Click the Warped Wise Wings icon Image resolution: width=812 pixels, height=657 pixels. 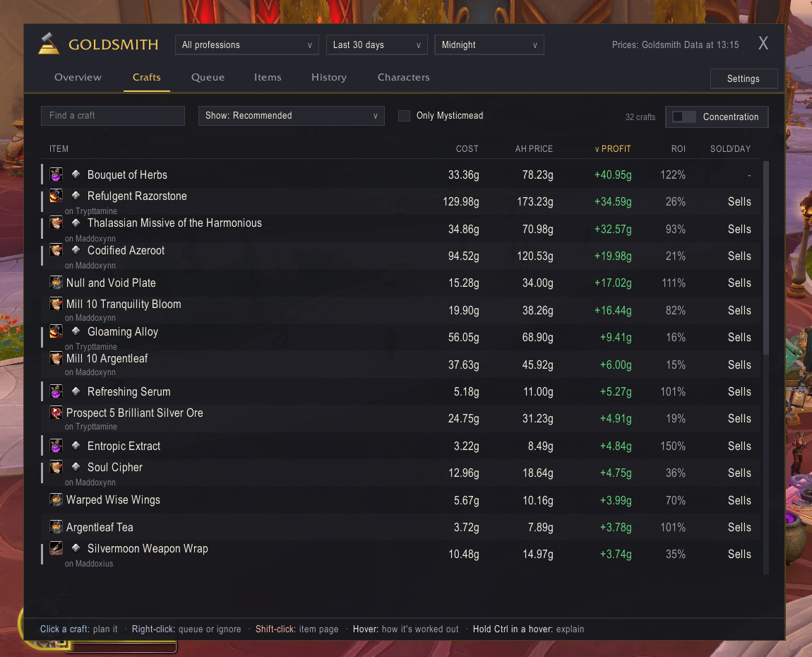point(56,500)
